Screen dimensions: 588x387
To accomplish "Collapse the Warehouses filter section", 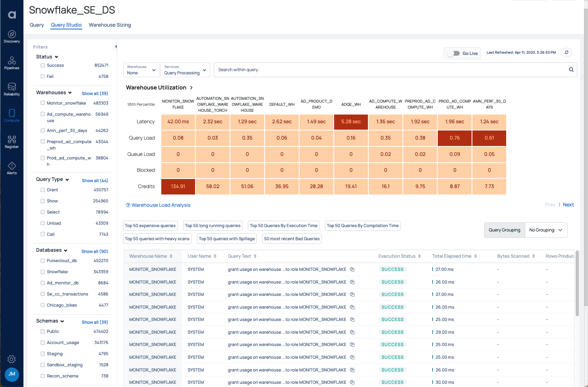I will coord(70,93).
